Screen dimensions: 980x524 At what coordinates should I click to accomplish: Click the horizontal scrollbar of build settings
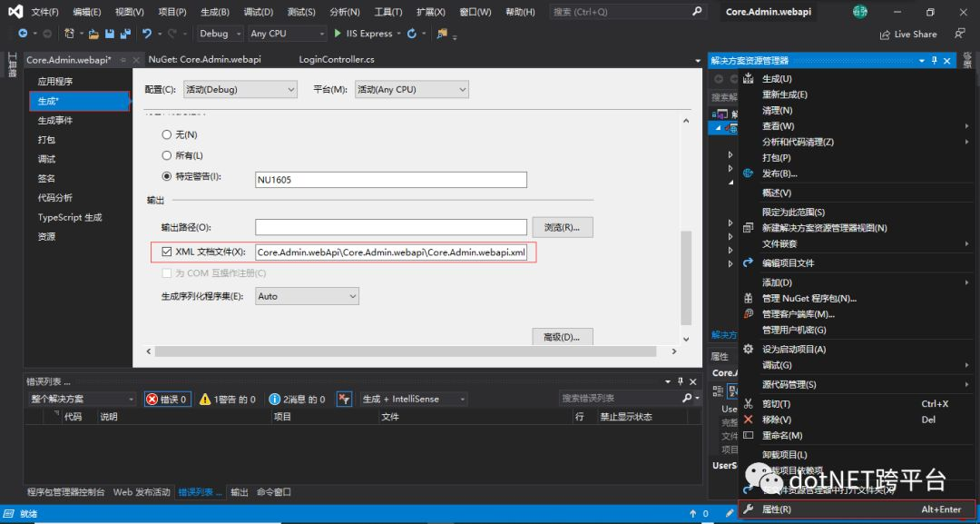406,351
